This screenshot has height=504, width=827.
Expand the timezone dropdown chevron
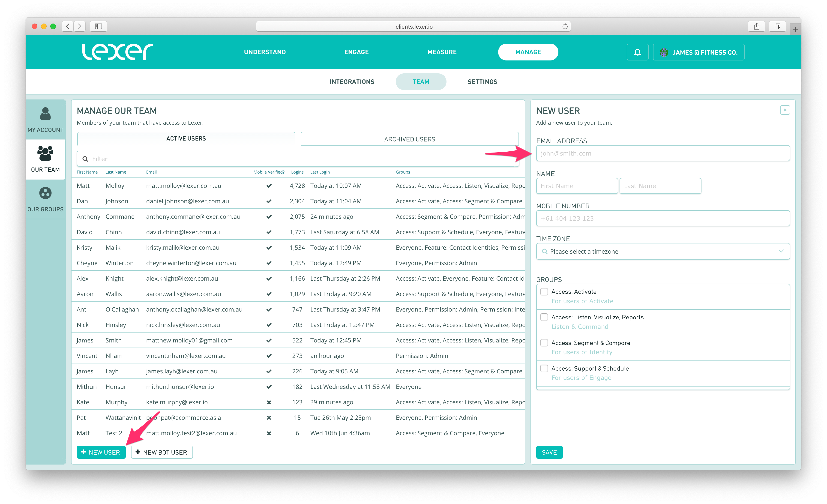point(781,251)
